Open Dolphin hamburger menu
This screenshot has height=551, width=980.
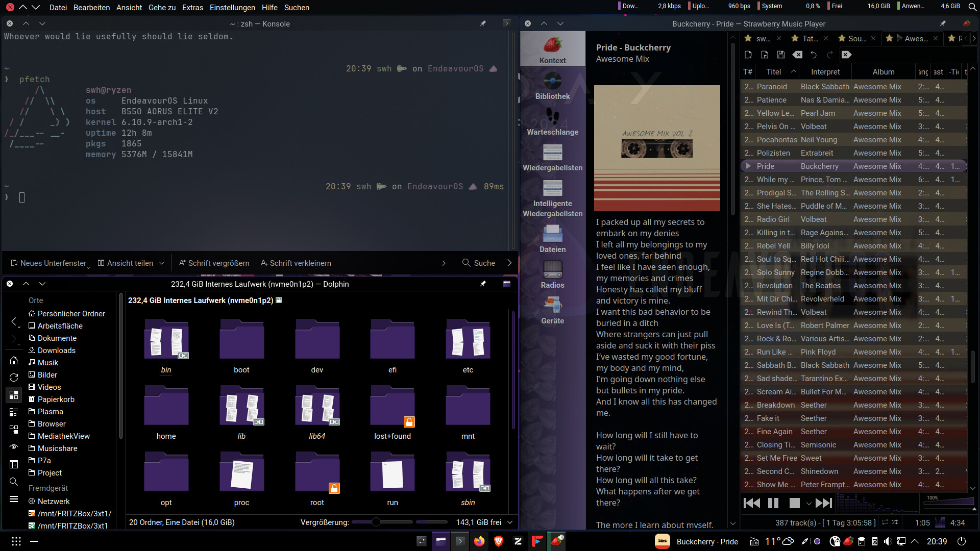click(14, 499)
